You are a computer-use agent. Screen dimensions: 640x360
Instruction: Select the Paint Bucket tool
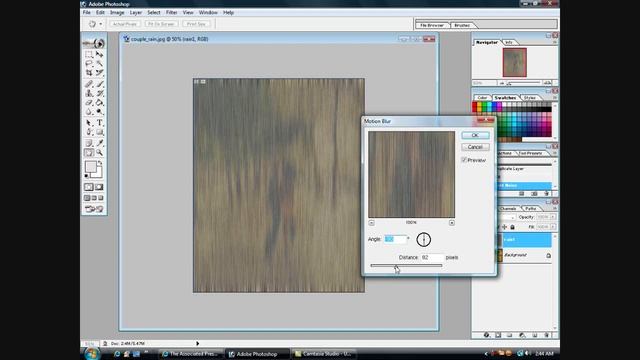point(100,103)
